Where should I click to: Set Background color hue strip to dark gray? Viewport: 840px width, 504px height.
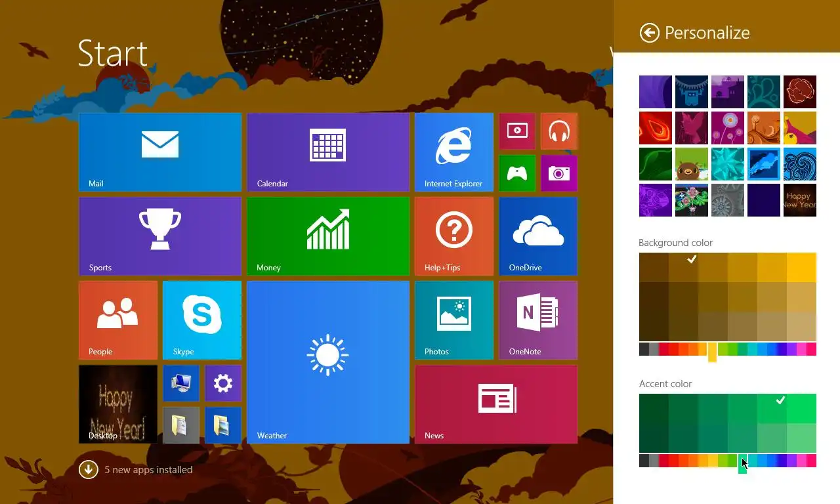click(644, 349)
